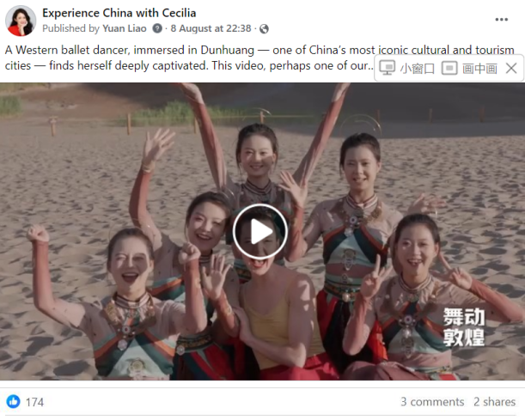The height and width of the screenshot is (420, 525).
Task: Open Yuan Liao's profile link
Action: (125, 28)
